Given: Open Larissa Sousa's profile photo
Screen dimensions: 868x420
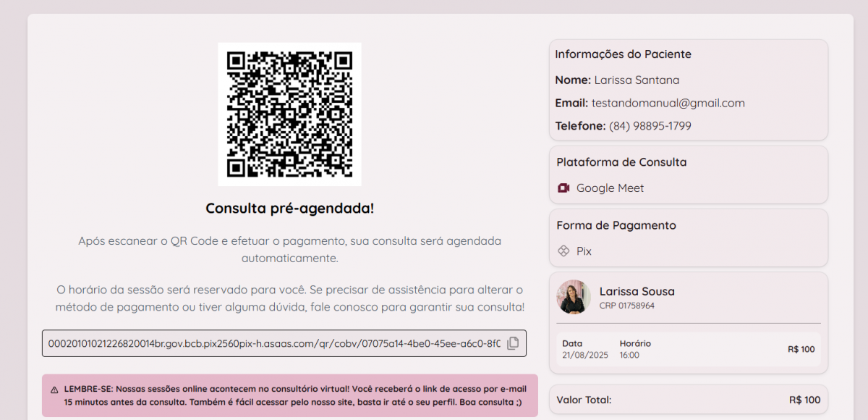Looking at the screenshot, I should click(574, 297).
